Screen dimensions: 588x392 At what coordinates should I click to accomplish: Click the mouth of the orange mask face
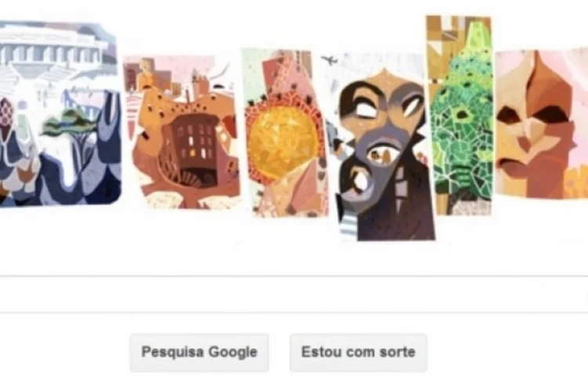(512, 165)
